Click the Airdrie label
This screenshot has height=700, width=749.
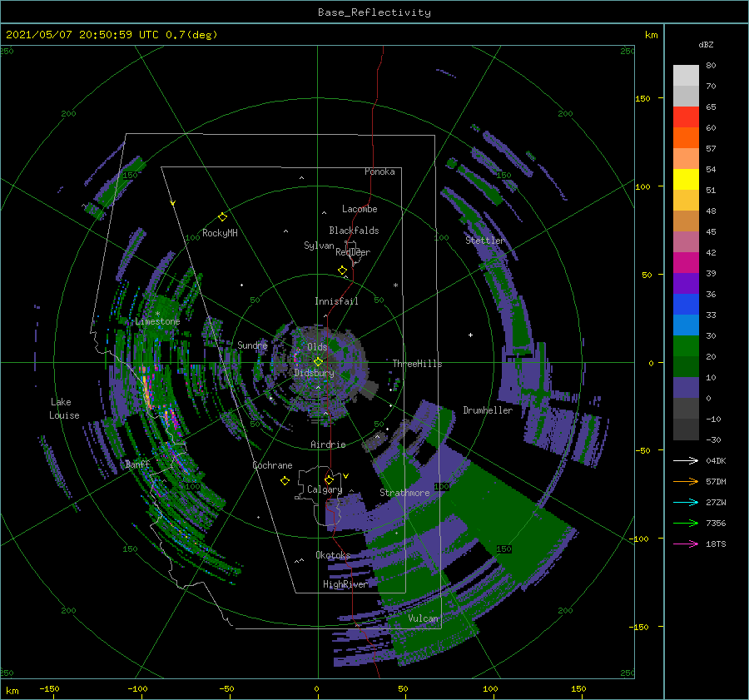point(328,444)
